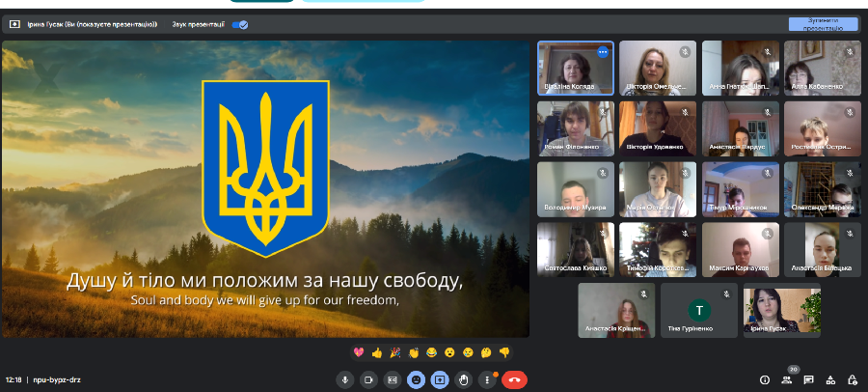Show the participants list
The image size is (868, 392).
coord(787,379)
